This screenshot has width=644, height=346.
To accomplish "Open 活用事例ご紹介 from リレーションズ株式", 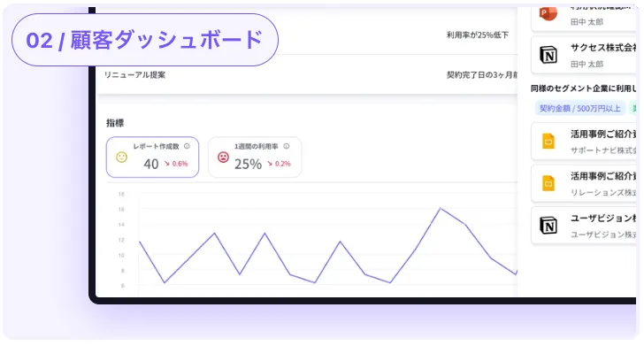I will point(603,176).
